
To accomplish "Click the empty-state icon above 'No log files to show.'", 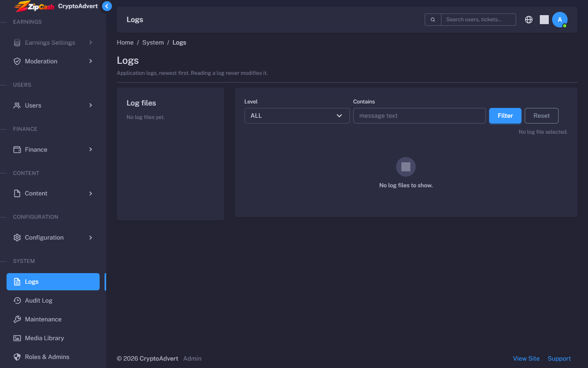I will click(406, 167).
